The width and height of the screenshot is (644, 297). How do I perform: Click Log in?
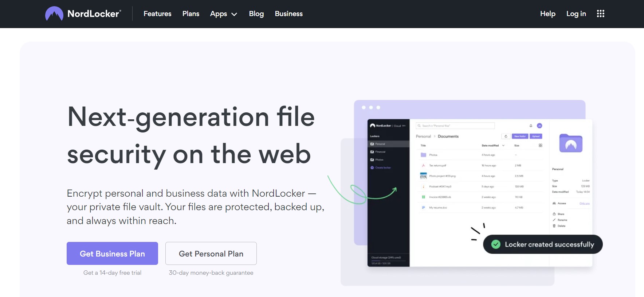click(576, 14)
